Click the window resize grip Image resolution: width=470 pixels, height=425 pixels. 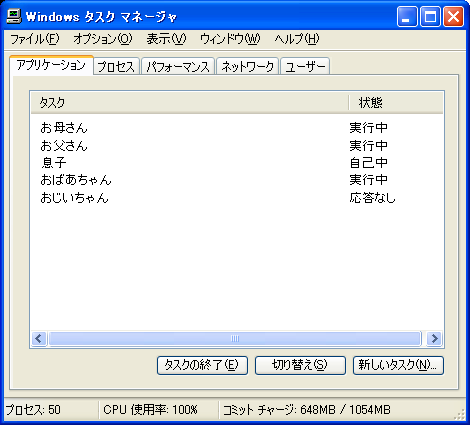[460, 414]
